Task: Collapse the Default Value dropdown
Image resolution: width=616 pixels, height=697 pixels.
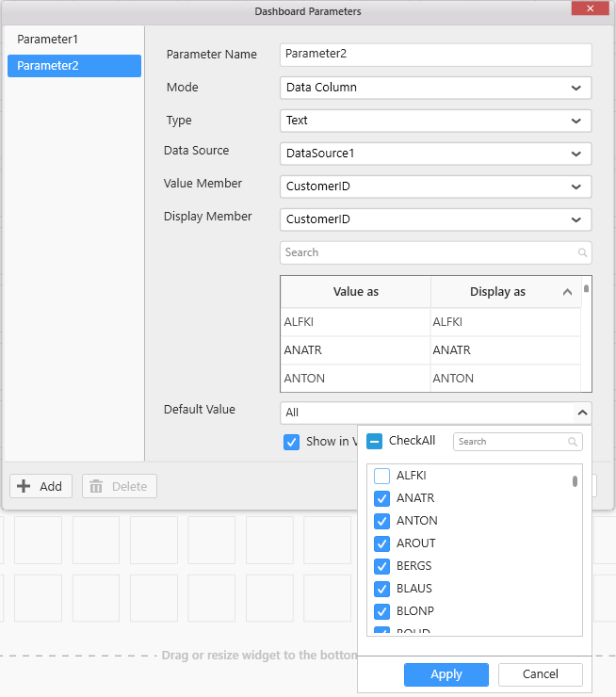Action: pos(581,413)
